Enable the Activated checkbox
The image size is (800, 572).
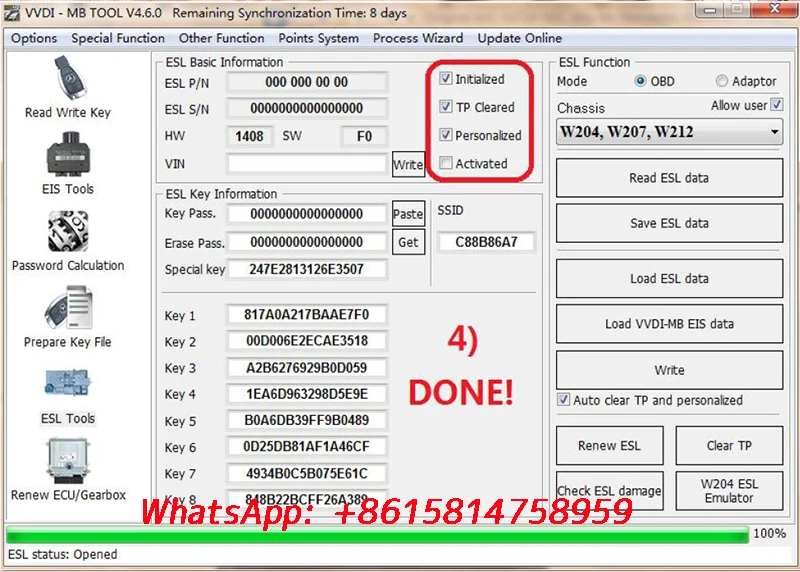pyautogui.click(x=445, y=163)
